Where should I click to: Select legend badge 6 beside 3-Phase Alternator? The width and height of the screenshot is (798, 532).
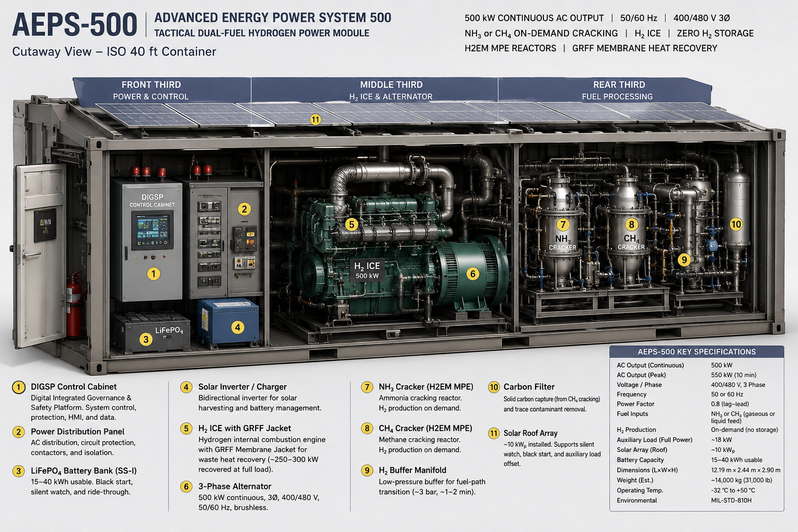186,487
